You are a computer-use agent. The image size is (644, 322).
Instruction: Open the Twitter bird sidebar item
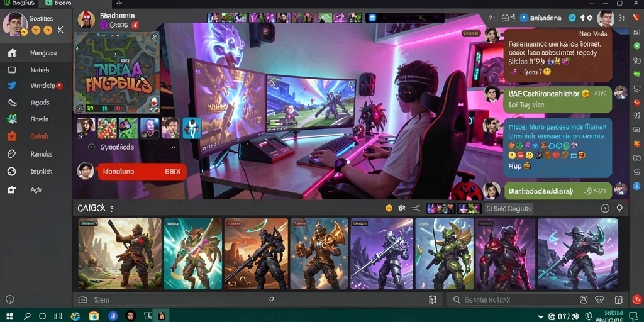[x=12, y=86]
